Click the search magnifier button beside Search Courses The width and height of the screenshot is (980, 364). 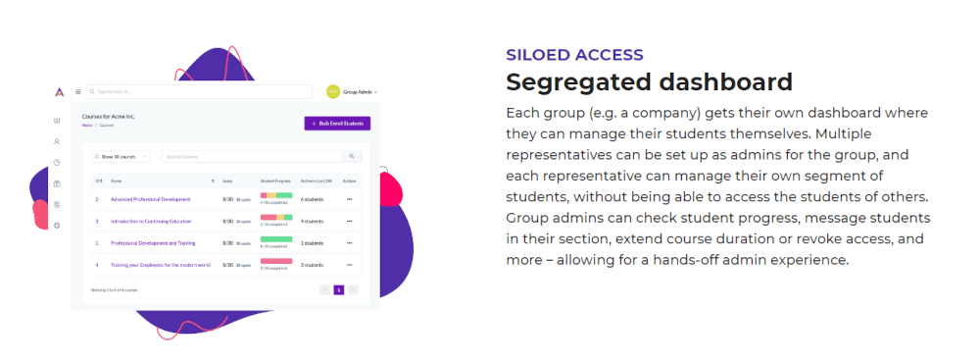[351, 156]
